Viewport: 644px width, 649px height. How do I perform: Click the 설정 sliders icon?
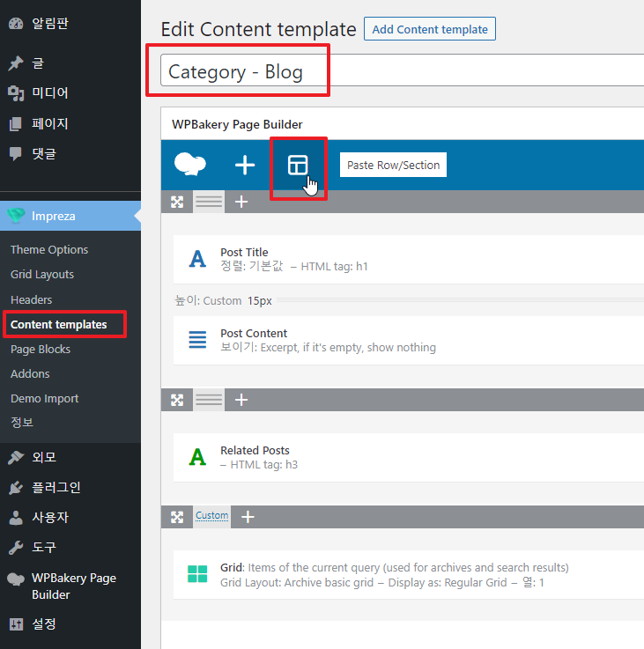(x=16, y=624)
